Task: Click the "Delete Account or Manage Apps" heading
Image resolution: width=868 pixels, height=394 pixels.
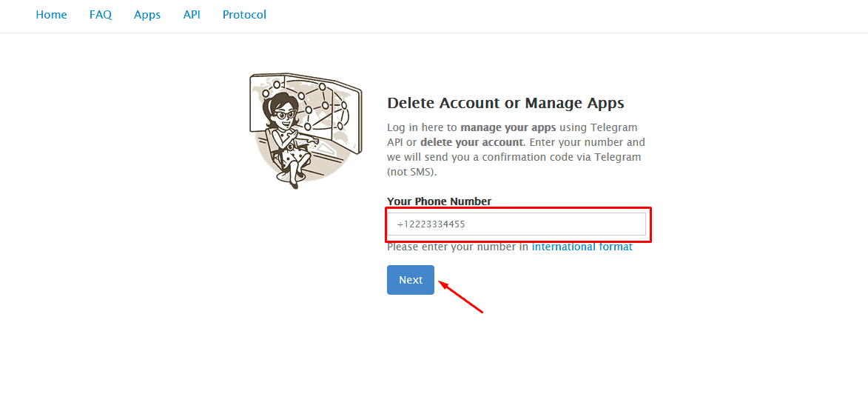Action: pos(505,103)
